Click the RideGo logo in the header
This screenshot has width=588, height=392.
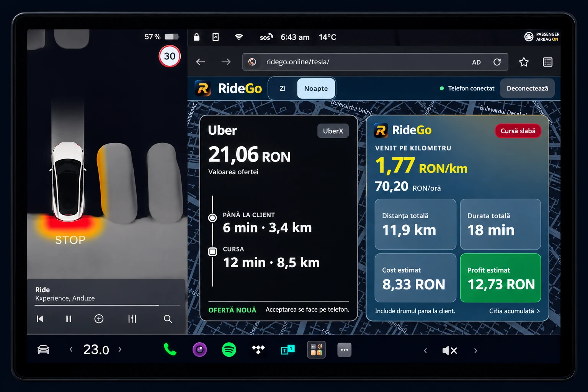pyautogui.click(x=229, y=88)
